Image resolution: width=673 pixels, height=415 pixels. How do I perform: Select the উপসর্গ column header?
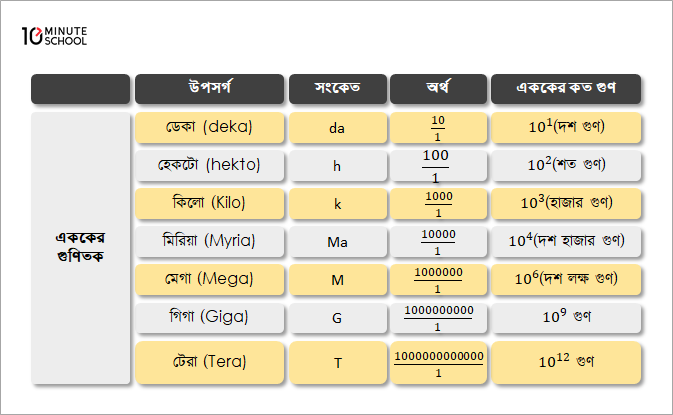209,89
